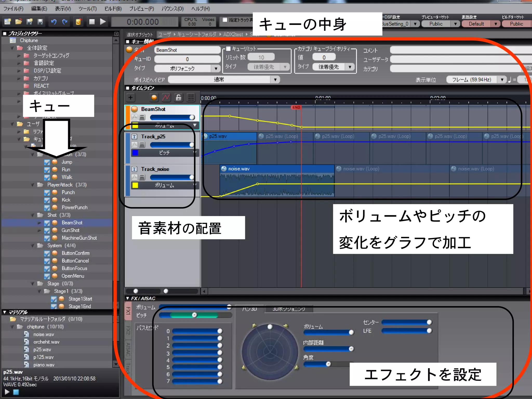Switch to the 3Dポジショニング tab
532x399 pixels.
[289, 309]
